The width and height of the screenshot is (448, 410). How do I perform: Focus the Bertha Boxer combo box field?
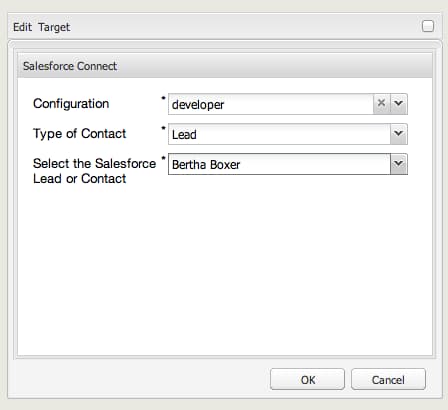point(279,164)
